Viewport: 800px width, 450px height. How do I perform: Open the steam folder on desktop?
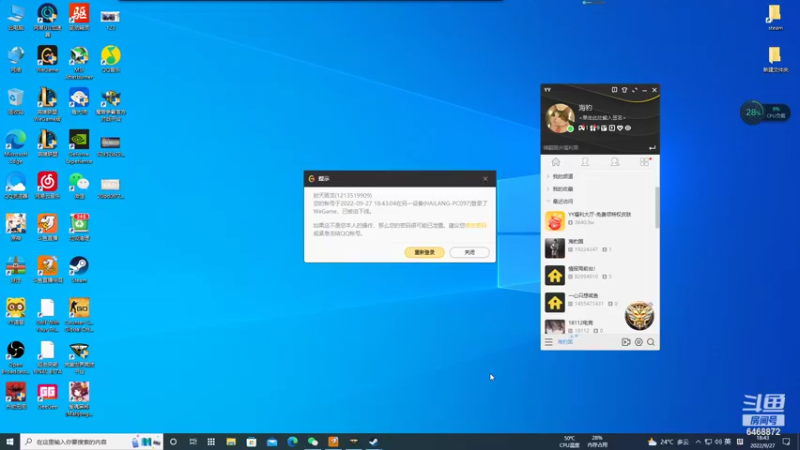click(775, 17)
